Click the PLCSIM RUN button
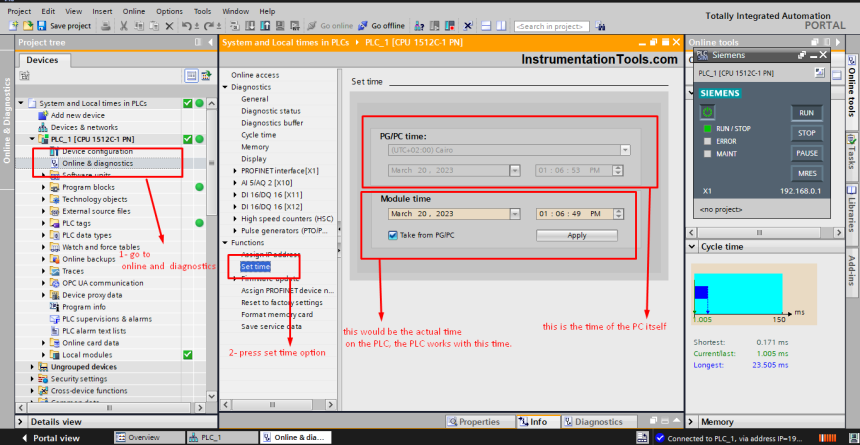The height and width of the screenshot is (445, 860). (x=806, y=113)
